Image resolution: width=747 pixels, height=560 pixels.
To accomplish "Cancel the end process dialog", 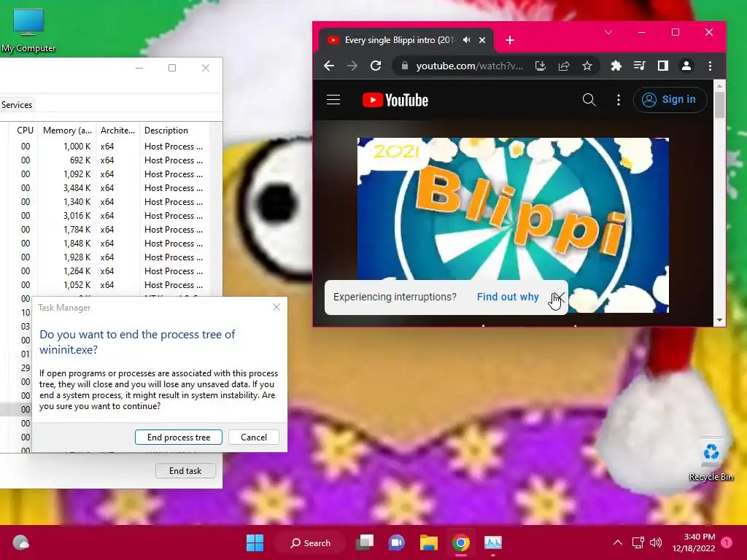I will click(x=254, y=437).
